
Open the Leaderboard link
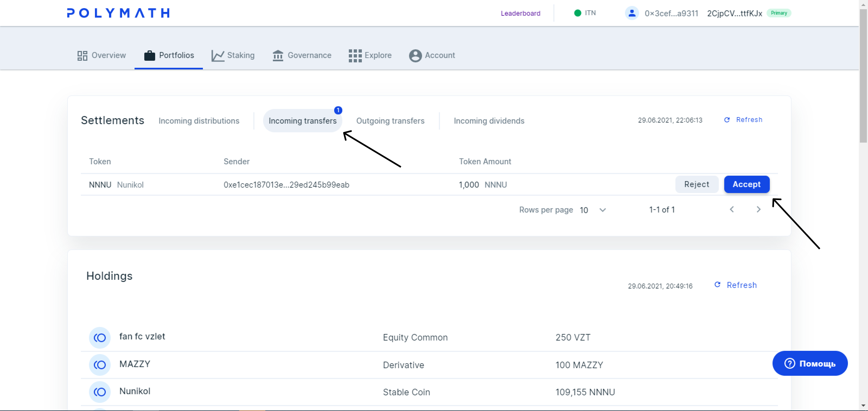[x=520, y=13]
